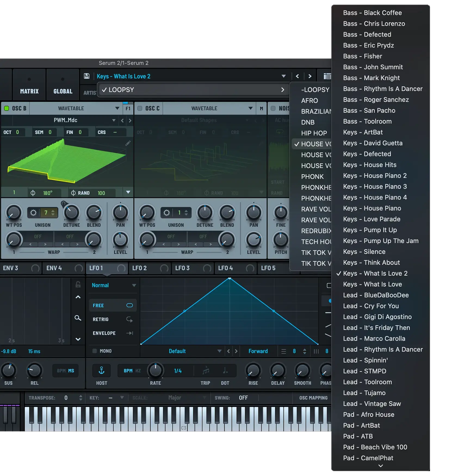Check the LFO MONO checkbox
476x476 pixels.
point(95,351)
